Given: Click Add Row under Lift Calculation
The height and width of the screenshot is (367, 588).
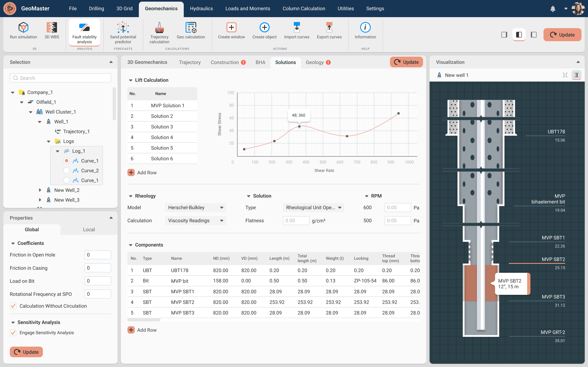Looking at the screenshot, I should (x=142, y=172).
